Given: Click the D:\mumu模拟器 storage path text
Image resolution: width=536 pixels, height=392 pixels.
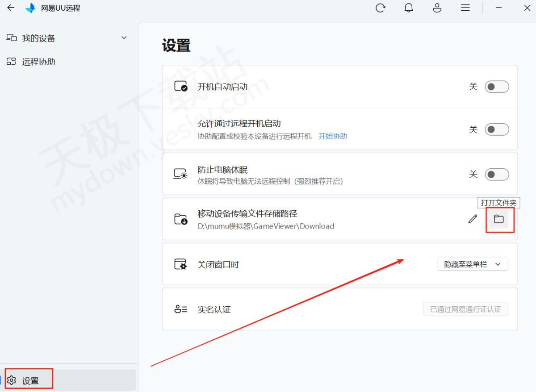Looking at the screenshot, I should pos(266,226).
